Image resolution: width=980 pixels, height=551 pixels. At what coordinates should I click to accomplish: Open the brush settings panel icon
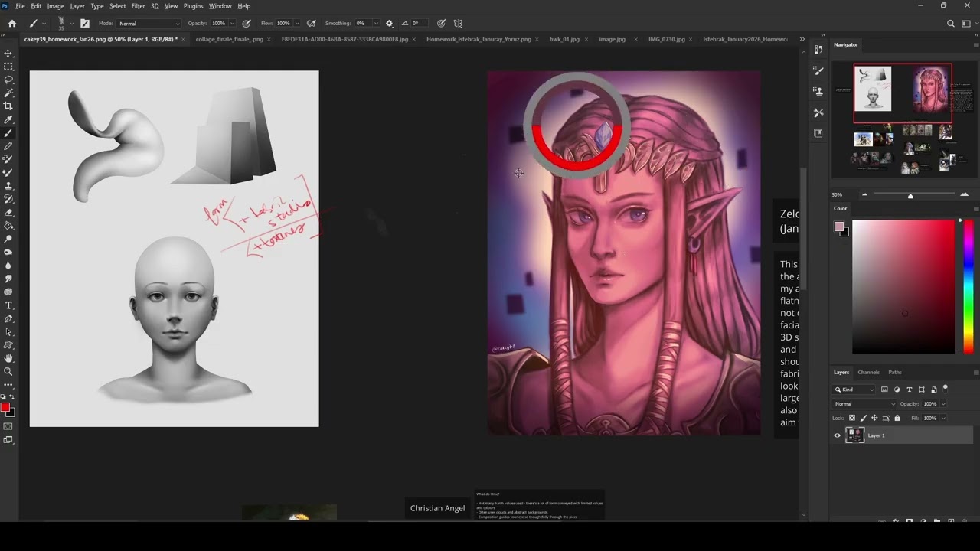[x=84, y=24]
